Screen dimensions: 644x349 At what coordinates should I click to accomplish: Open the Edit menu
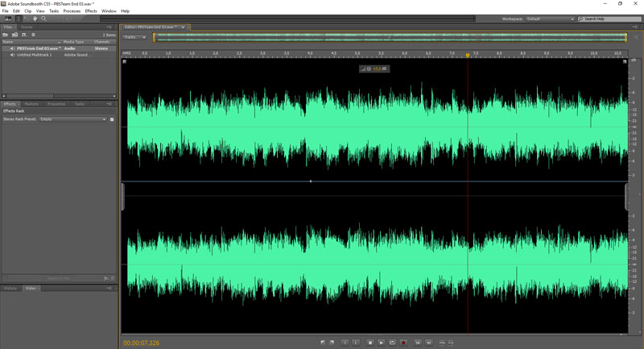coord(16,11)
